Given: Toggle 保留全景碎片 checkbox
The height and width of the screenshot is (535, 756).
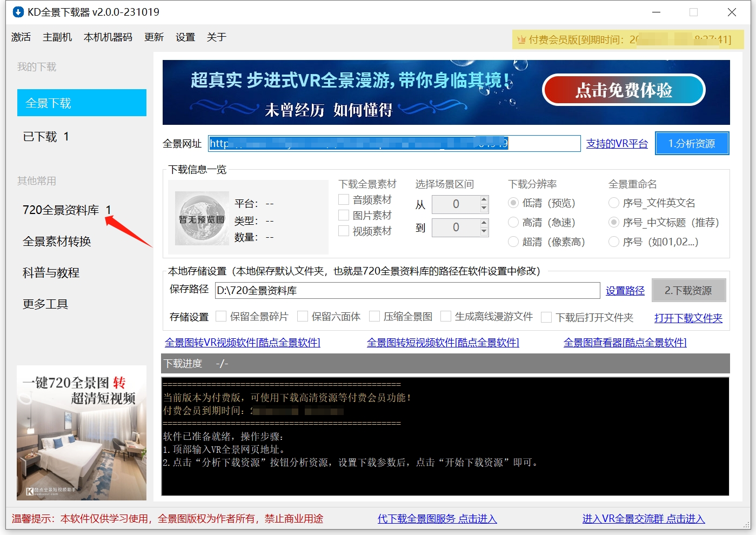Looking at the screenshot, I should (221, 316).
